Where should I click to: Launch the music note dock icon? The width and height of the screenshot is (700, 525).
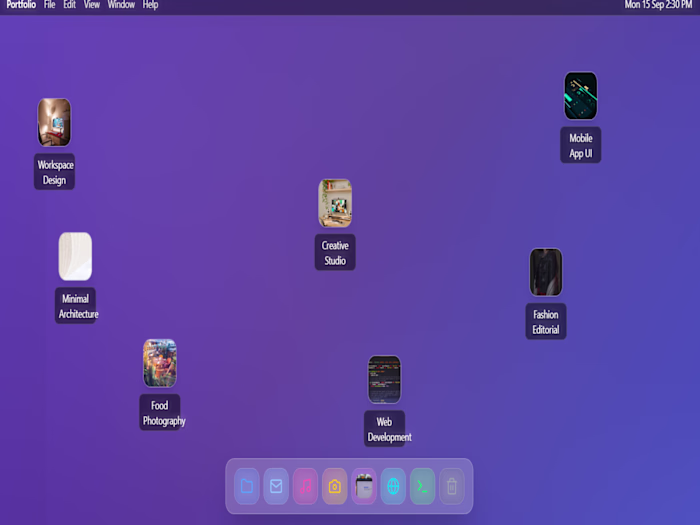tap(305, 486)
